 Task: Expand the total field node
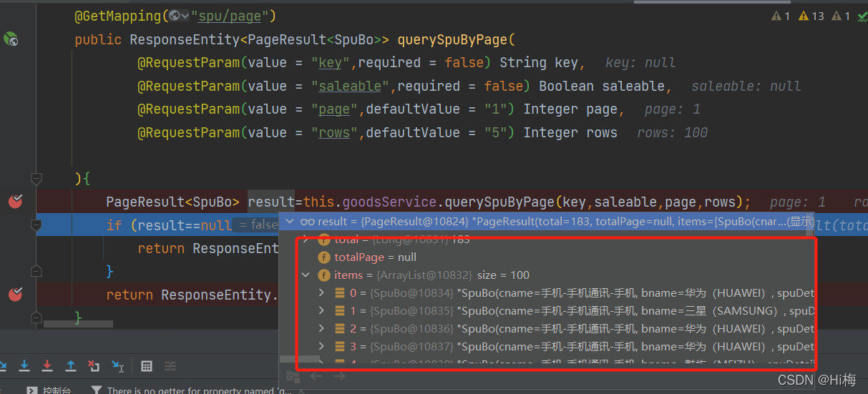(306, 240)
